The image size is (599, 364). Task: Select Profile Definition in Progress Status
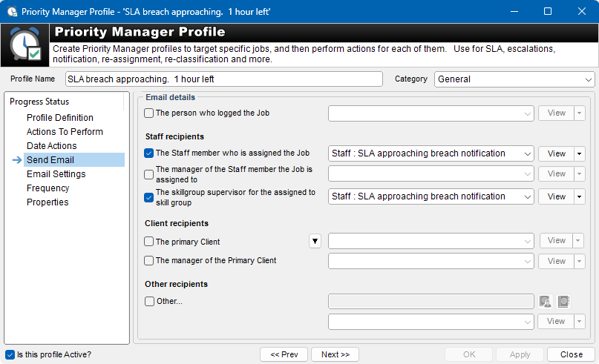[60, 118]
